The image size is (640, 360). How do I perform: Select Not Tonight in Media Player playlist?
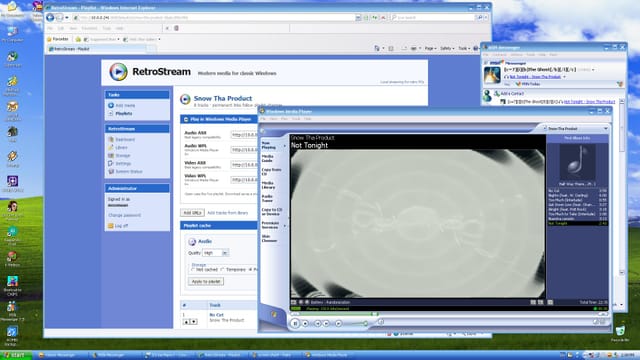(577, 223)
